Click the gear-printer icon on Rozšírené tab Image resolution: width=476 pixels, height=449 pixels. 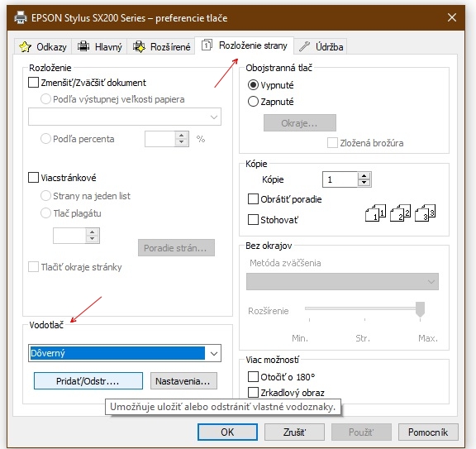[139, 46]
